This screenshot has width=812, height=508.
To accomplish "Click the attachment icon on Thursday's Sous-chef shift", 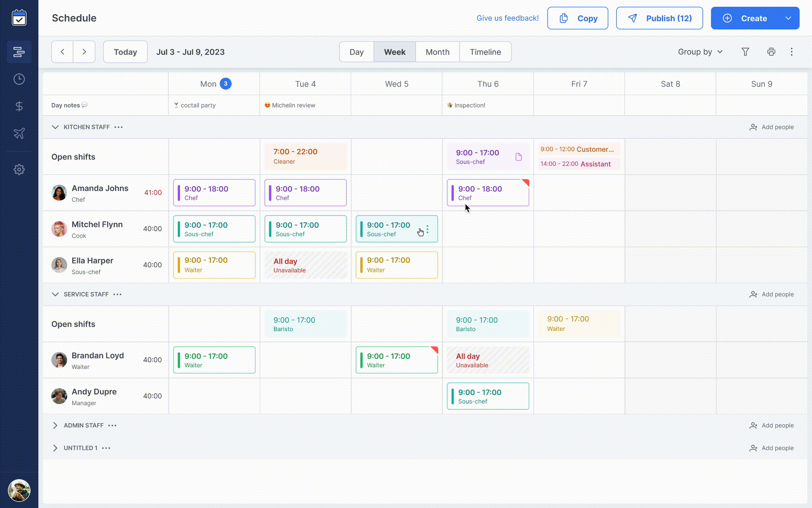I will [518, 156].
